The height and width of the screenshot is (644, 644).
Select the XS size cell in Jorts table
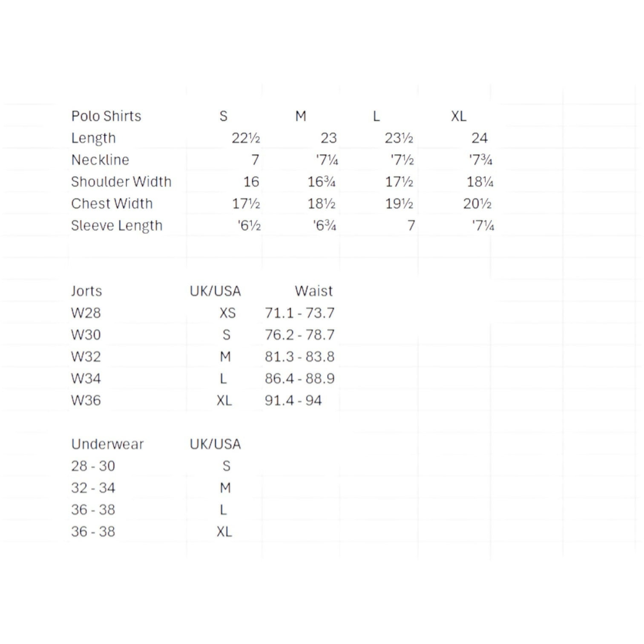click(227, 313)
